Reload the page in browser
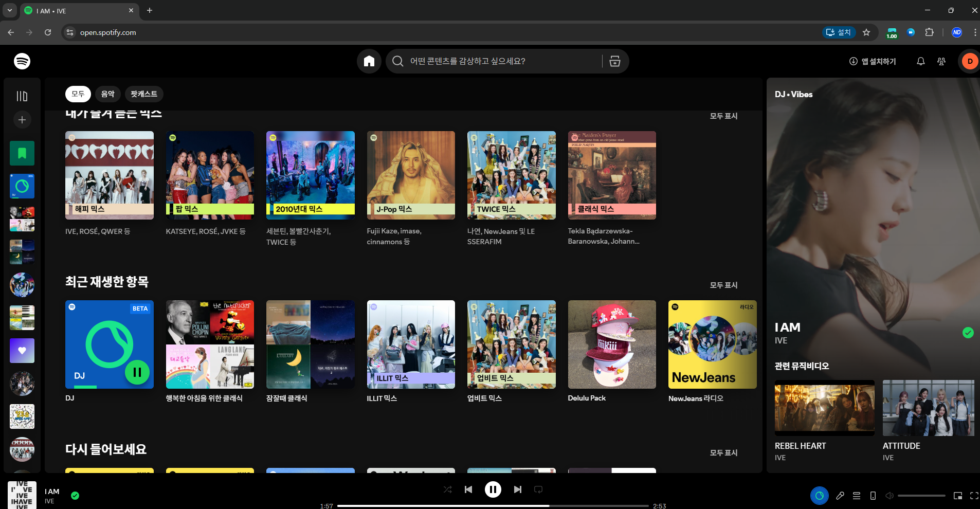This screenshot has width=980, height=509. point(48,32)
